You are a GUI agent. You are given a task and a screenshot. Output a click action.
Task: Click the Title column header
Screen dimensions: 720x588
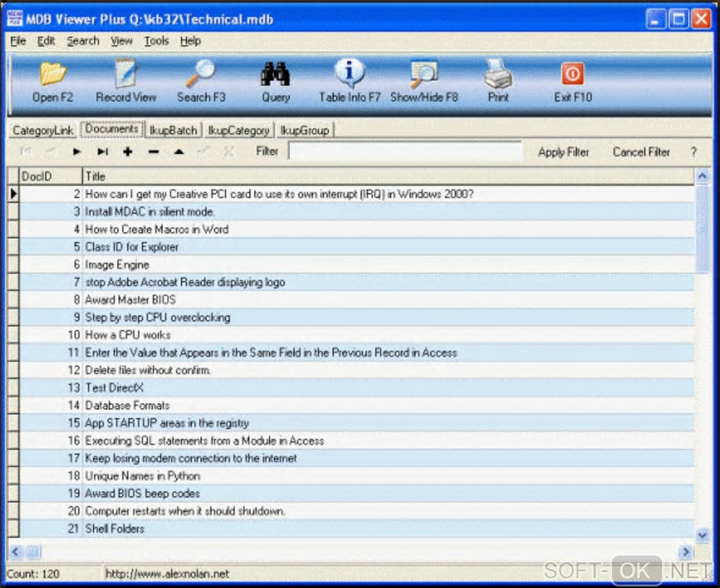pos(388,176)
